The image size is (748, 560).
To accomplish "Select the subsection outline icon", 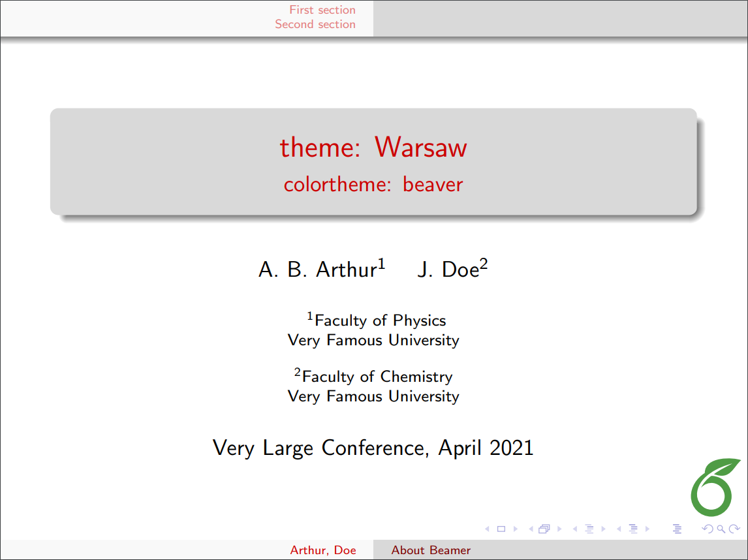I will (x=589, y=529).
